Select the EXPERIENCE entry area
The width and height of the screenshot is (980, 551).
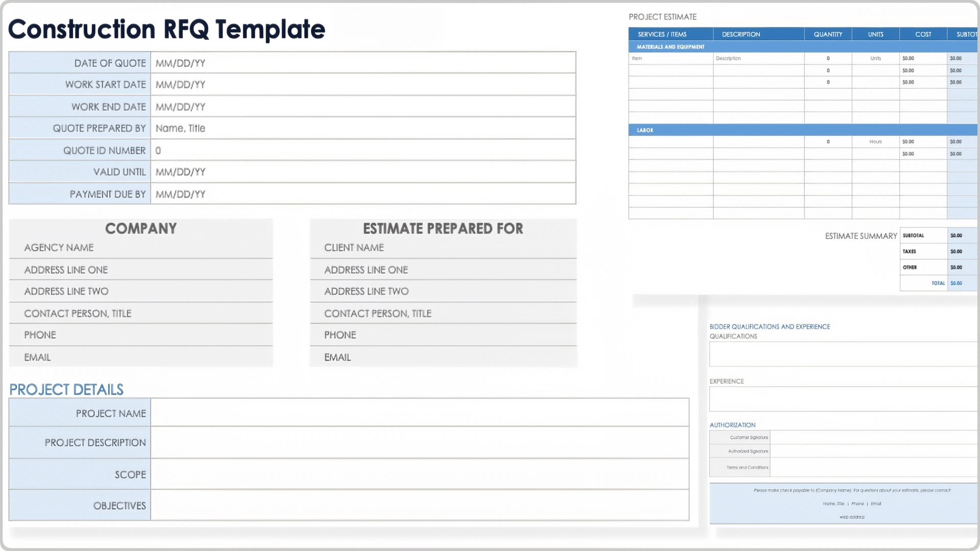coord(842,398)
